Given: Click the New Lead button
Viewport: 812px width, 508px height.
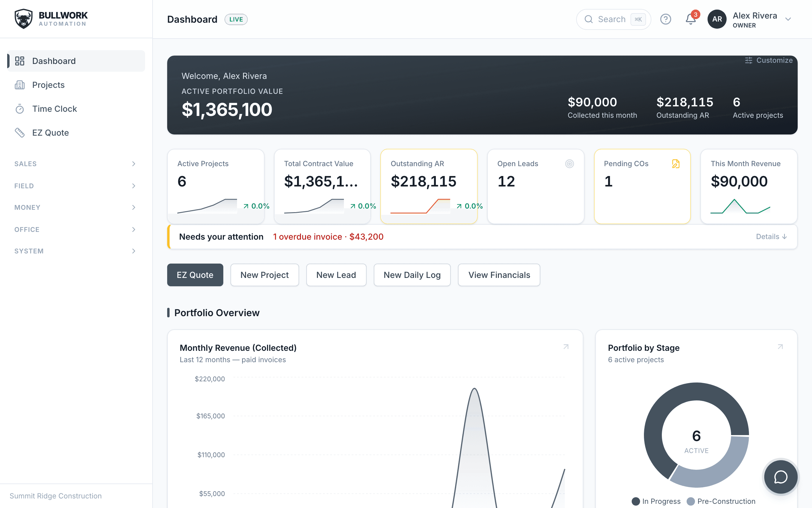Looking at the screenshot, I should 336,275.
